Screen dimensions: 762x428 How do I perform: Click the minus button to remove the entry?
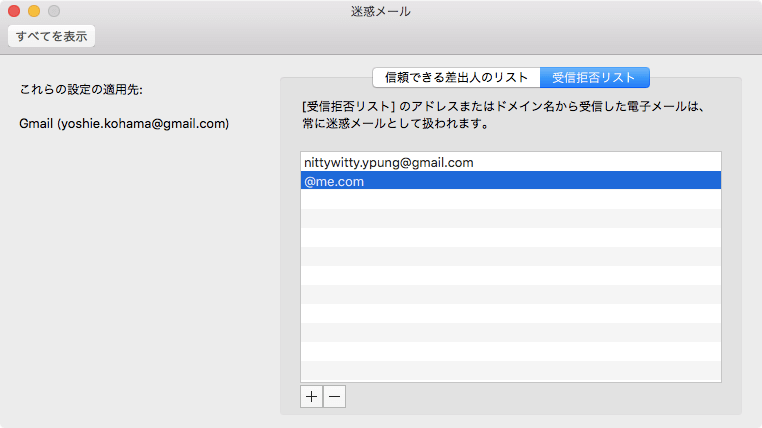(x=335, y=396)
